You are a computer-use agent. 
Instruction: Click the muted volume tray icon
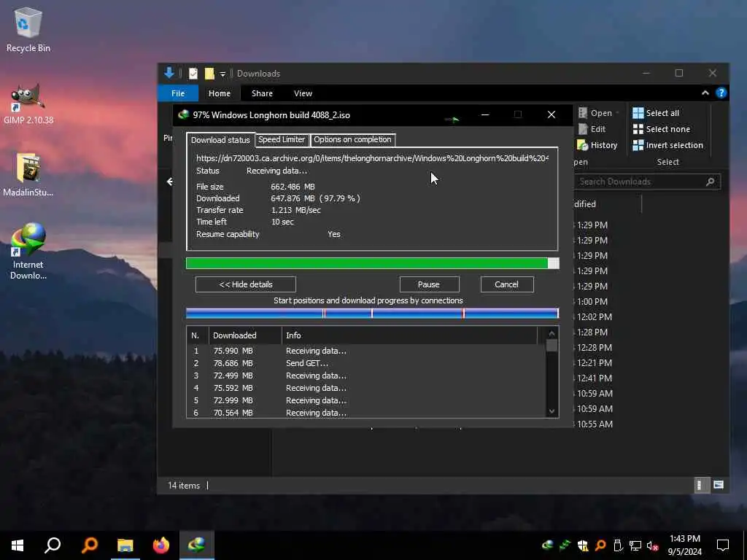653,545
